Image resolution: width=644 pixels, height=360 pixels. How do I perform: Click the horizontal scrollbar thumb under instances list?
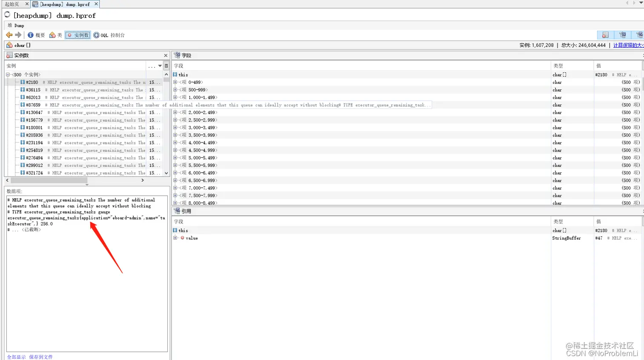49,180
